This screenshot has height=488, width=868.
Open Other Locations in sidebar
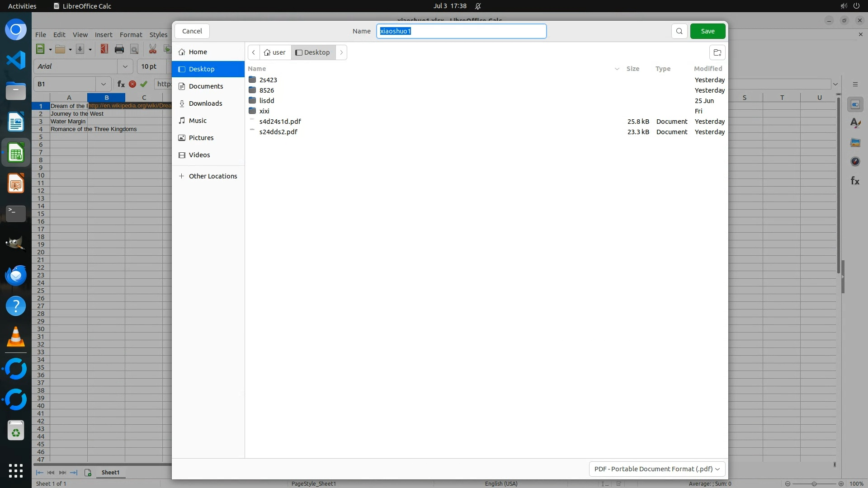tap(212, 176)
